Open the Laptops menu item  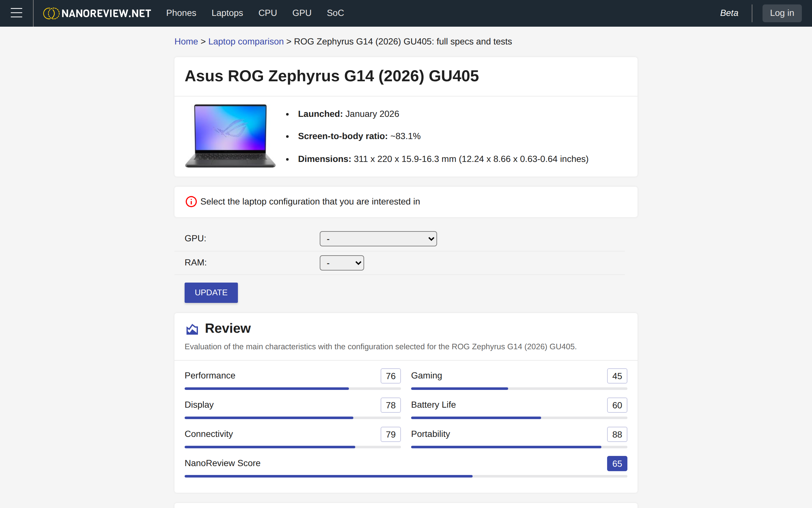(227, 13)
